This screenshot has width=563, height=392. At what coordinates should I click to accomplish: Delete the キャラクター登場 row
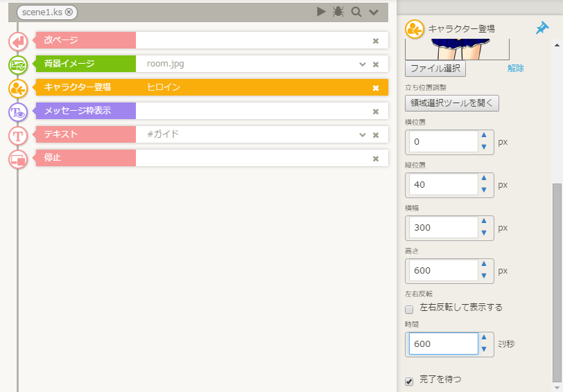click(376, 88)
